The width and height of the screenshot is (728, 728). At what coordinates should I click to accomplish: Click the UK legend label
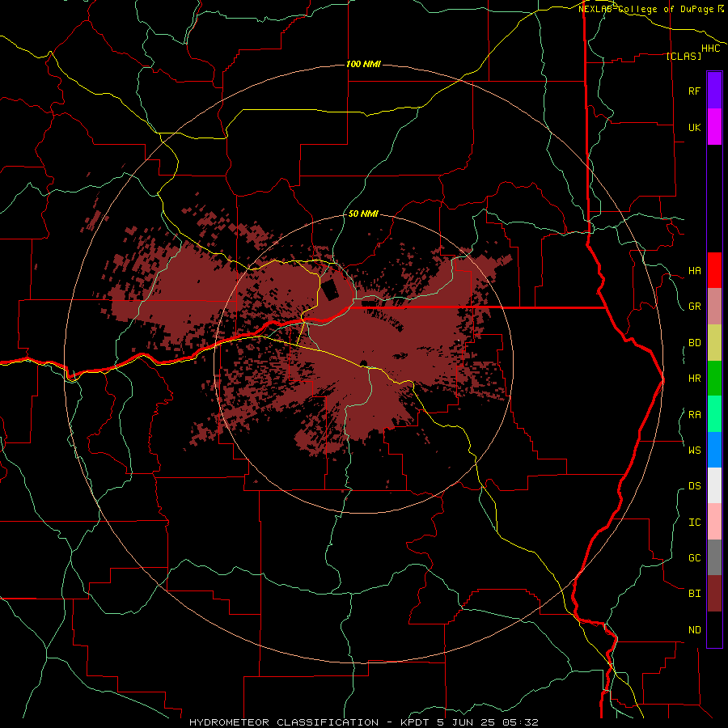[x=694, y=127]
